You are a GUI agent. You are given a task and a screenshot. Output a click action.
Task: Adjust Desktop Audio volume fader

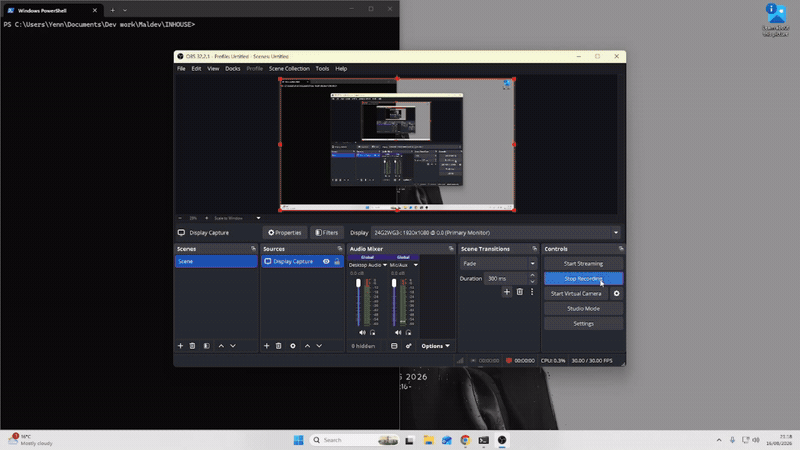pos(358,283)
